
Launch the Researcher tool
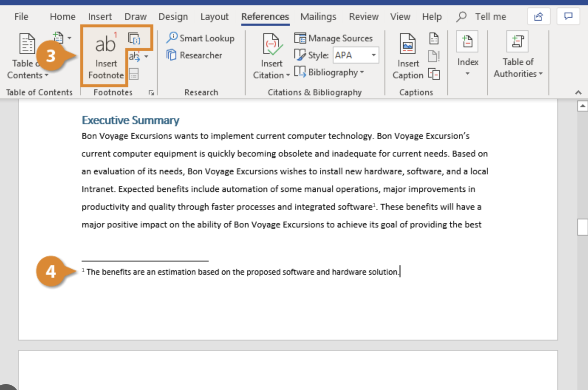(195, 55)
